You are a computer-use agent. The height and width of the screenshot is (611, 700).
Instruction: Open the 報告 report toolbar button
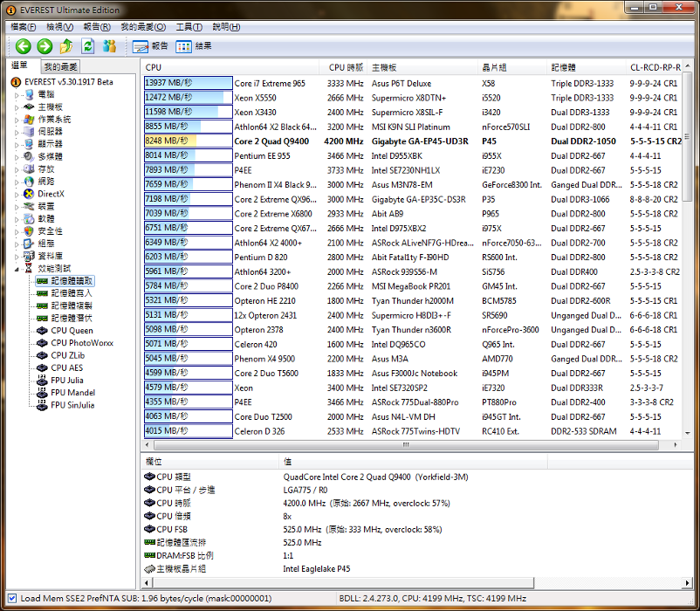click(150, 46)
